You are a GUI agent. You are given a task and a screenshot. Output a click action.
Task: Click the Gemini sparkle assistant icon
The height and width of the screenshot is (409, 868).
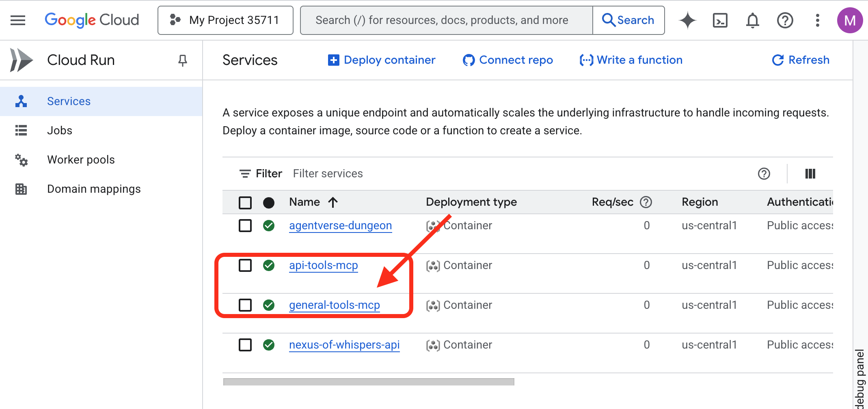687,20
